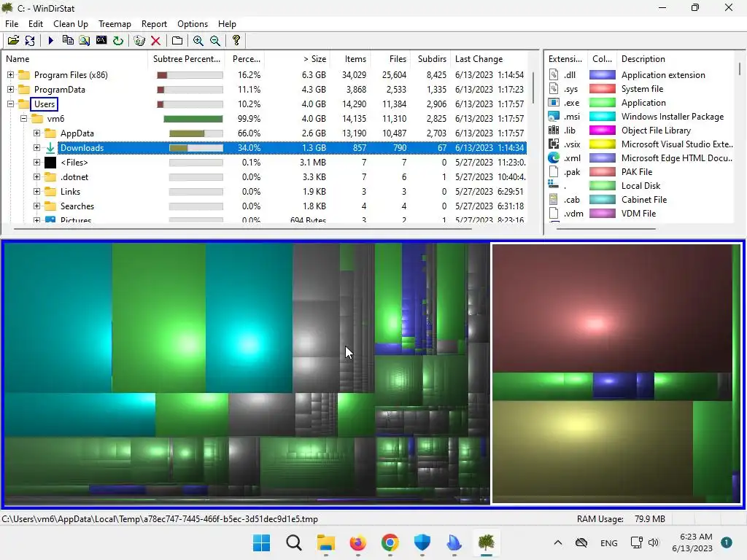Expand the Downloads folder node
Screen dimensions: 747x560
(x=36, y=147)
